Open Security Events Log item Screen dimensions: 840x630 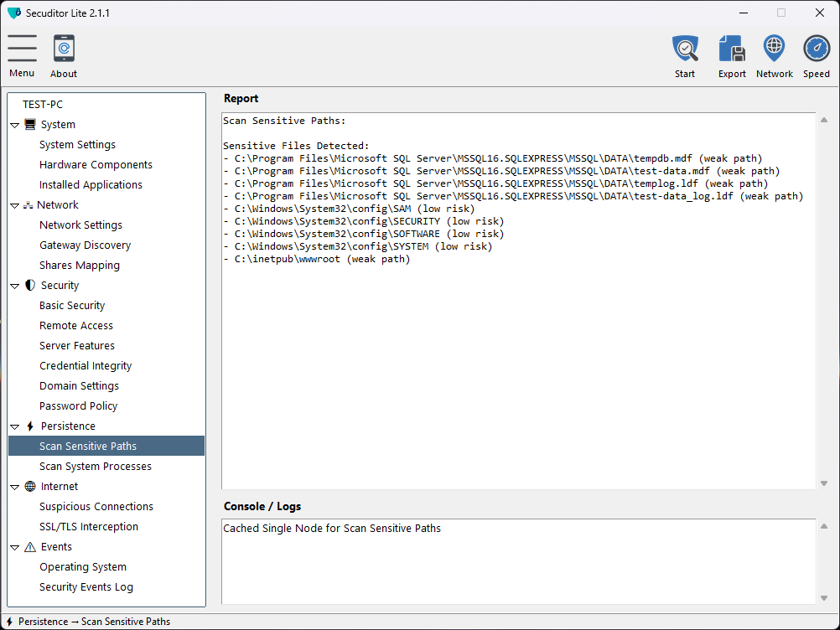(86, 587)
